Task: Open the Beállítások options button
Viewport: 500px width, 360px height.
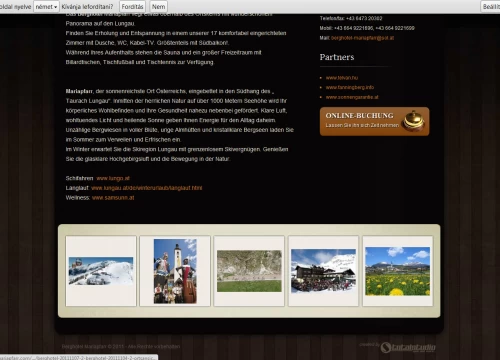Action: tap(490, 7)
